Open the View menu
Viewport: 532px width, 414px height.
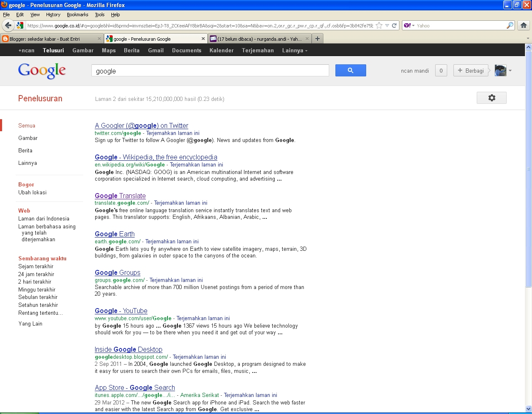pos(35,15)
